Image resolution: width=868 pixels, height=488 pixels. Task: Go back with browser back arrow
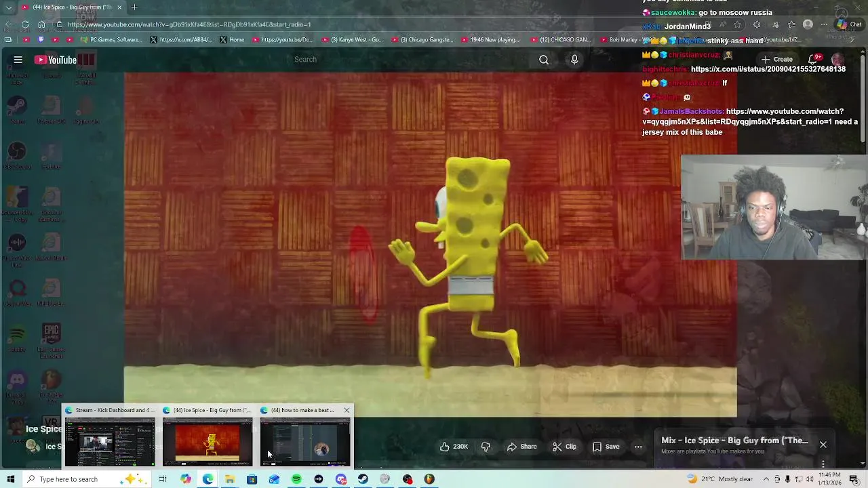click(x=8, y=24)
